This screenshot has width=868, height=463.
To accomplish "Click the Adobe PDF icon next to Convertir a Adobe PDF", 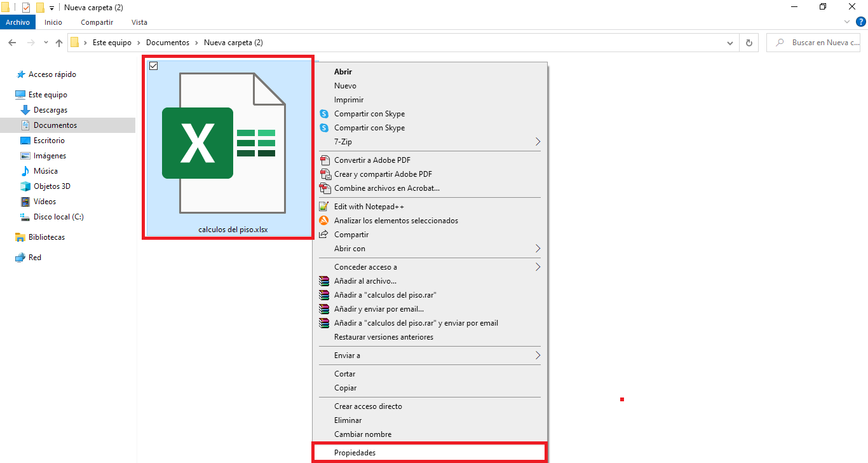I will (324, 160).
